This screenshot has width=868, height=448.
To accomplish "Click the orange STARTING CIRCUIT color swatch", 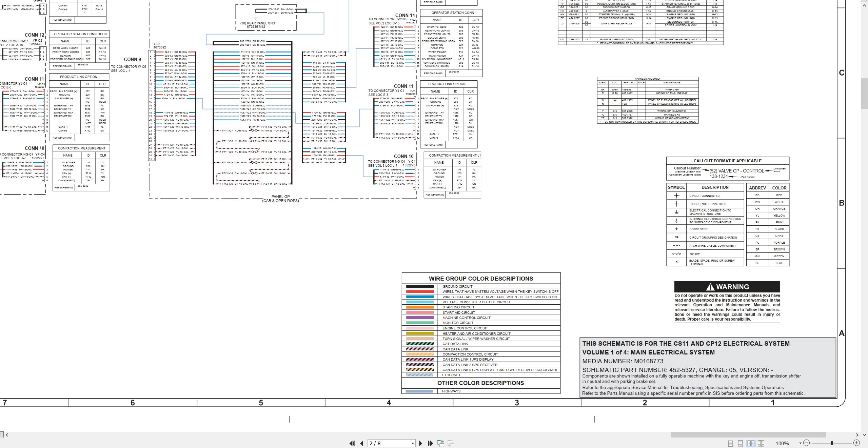I will 420,307.
